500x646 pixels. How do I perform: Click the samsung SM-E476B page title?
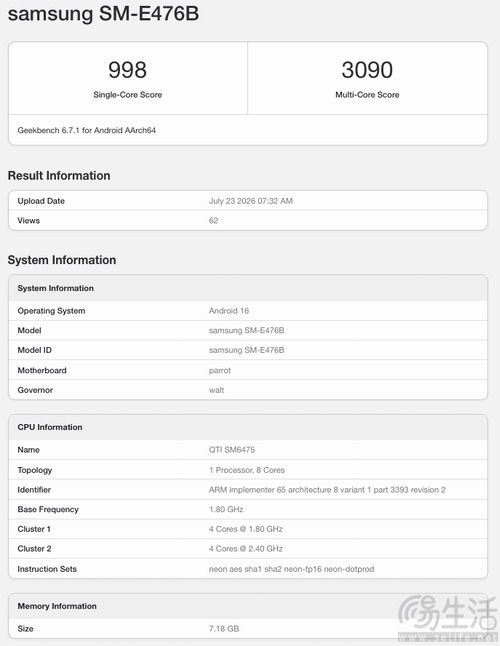(x=103, y=14)
